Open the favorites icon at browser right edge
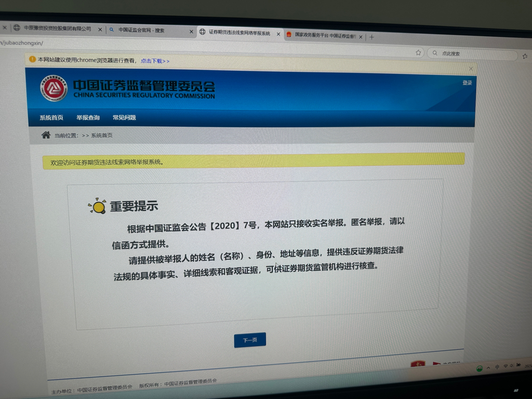This screenshot has height=399, width=532. 525,56
